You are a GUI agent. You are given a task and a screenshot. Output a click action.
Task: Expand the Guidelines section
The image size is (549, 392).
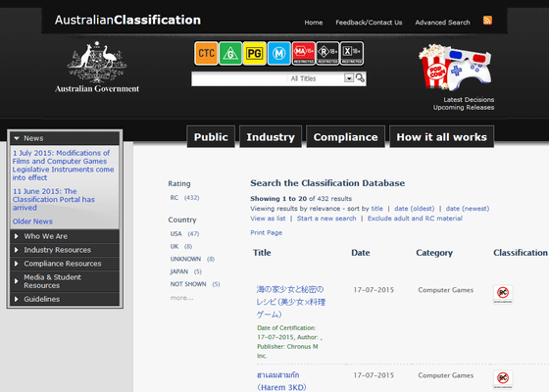(x=65, y=299)
